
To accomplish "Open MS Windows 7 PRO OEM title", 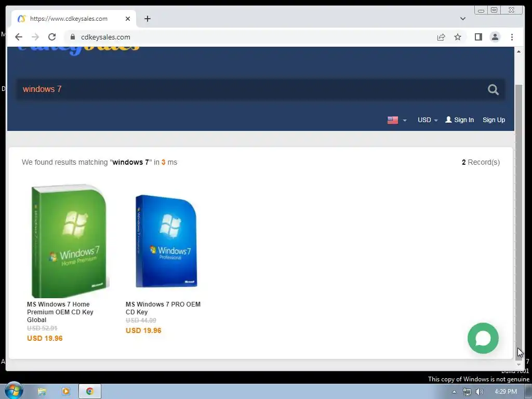I will point(163,308).
